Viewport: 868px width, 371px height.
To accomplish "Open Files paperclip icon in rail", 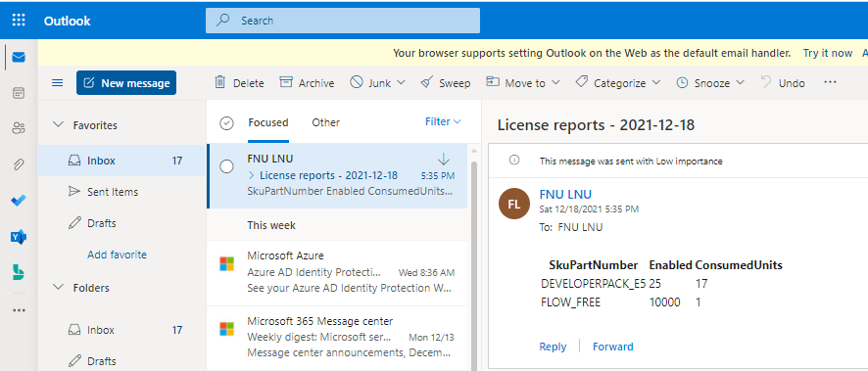I will click(19, 164).
